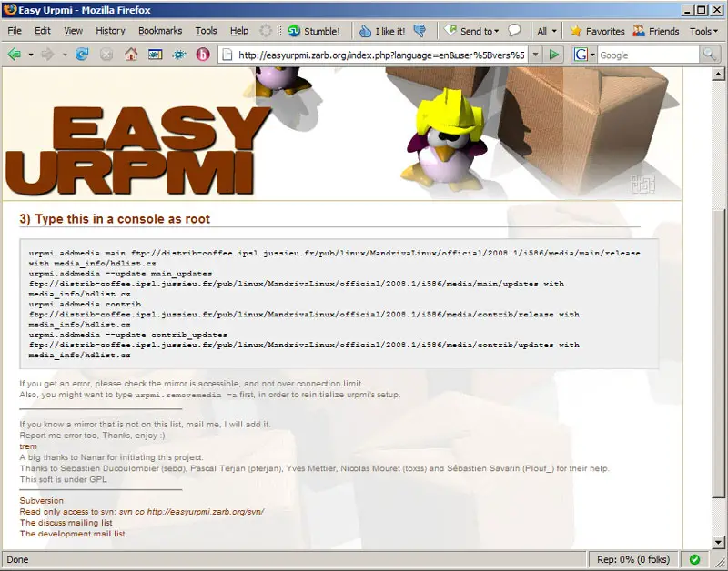Click the Stop loading button
The image size is (728, 571).
click(x=106, y=55)
